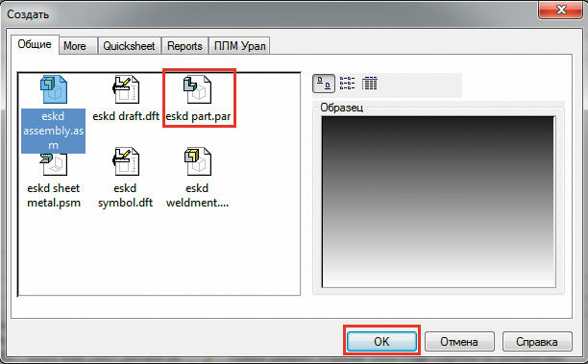
Task: Switch to the Reports tab
Action: (x=184, y=46)
